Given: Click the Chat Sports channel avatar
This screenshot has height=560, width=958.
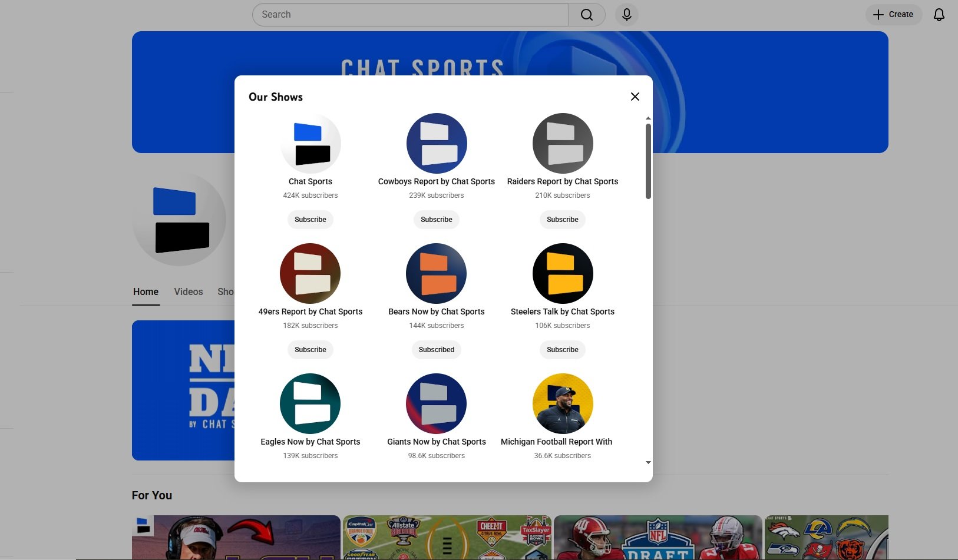Looking at the screenshot, I should click(310, 143).
